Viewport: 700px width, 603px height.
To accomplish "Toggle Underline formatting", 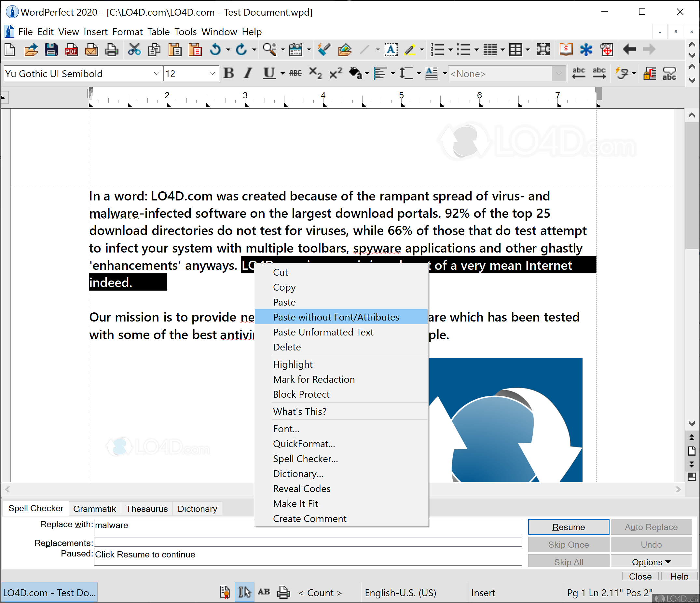I will tap(269, 73).
